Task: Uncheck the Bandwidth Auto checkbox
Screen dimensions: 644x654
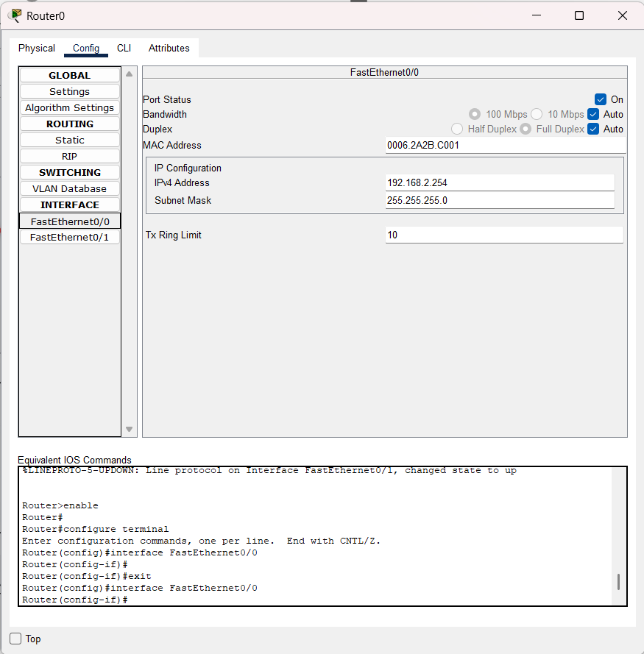Action: pyautogui.click(x=593, y=114)
